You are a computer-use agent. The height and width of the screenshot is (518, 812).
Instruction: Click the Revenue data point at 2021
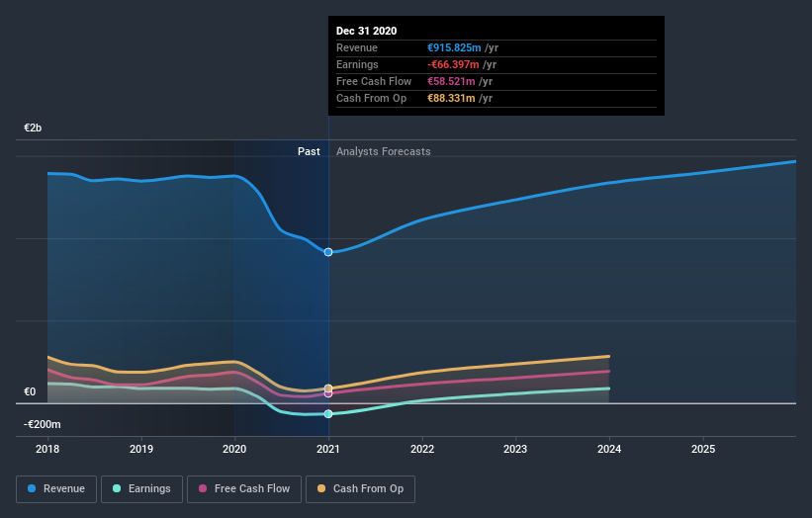(x=328, y=252)
